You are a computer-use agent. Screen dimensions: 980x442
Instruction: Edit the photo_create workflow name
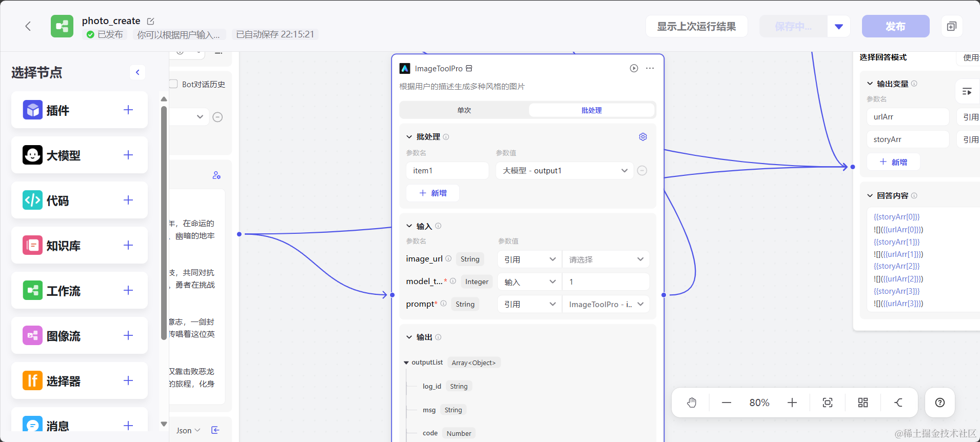pos(150,21)
